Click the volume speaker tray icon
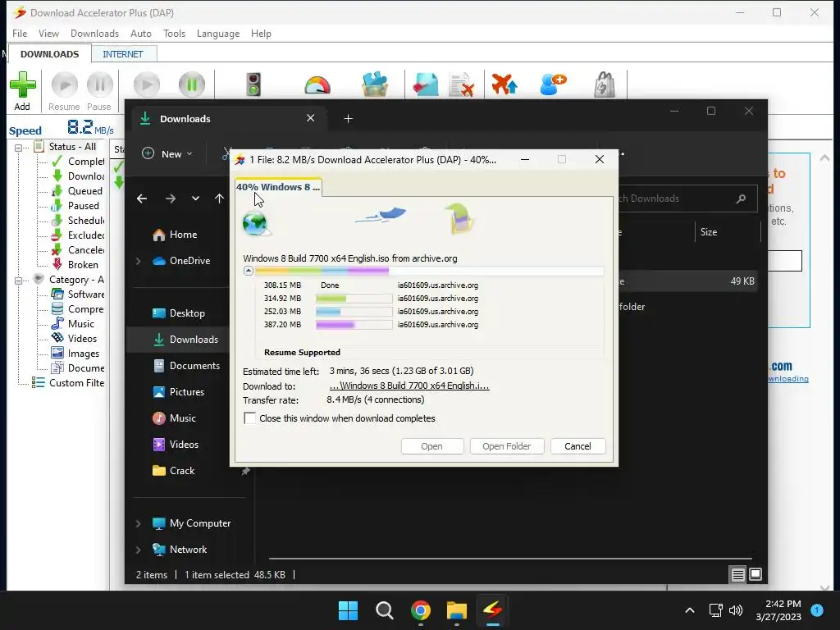 [736, 610]
